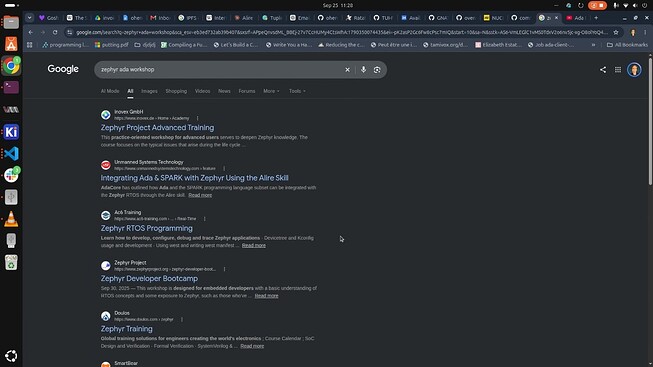Go back to the previous page
This screenshot has height=367, width=653.
click(31, 32)
